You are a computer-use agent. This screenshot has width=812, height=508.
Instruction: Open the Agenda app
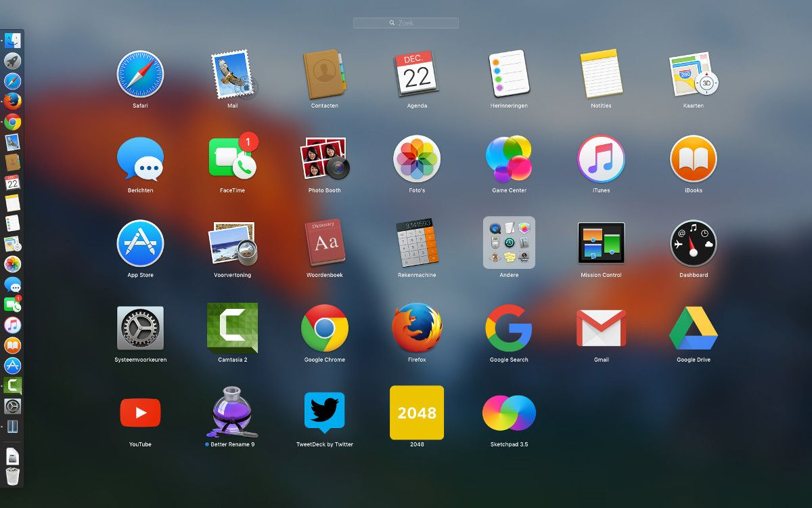417,75
